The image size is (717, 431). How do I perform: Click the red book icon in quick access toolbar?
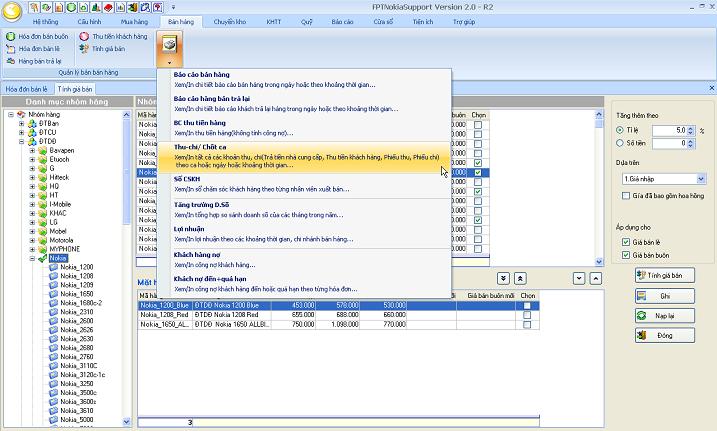(x=108, y=7)
